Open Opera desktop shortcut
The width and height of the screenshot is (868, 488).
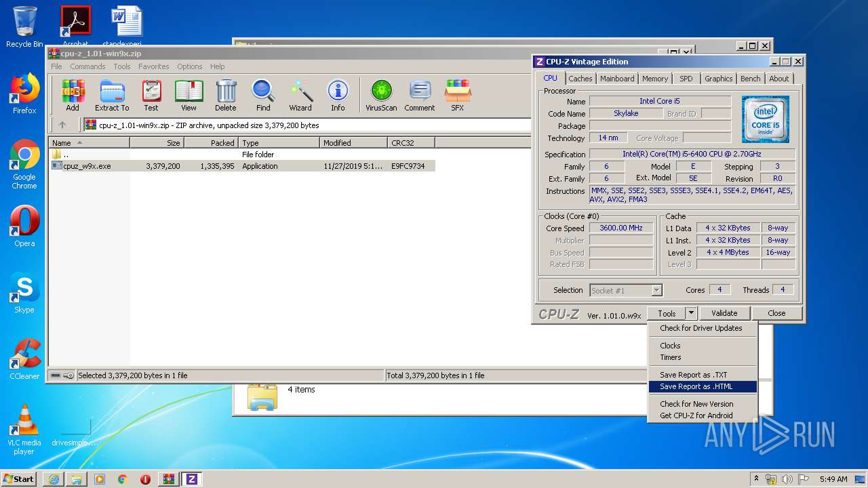24,226
